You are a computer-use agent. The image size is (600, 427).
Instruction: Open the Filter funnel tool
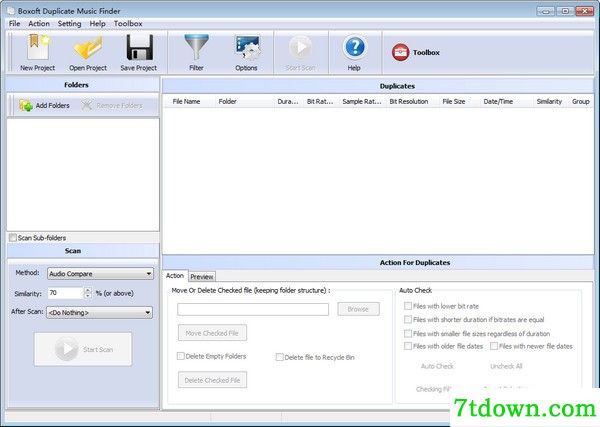click(x=196, y=52)
